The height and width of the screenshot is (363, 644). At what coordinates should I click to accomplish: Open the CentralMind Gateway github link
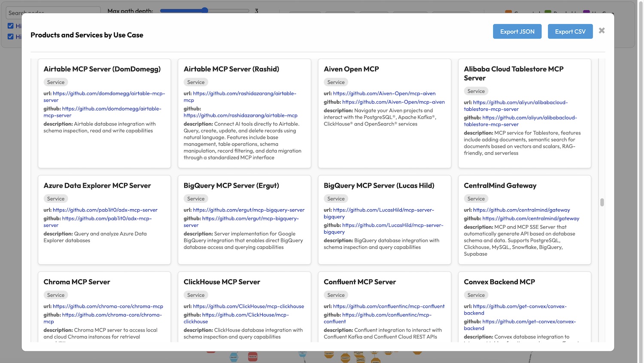click(x=531, y=218)
